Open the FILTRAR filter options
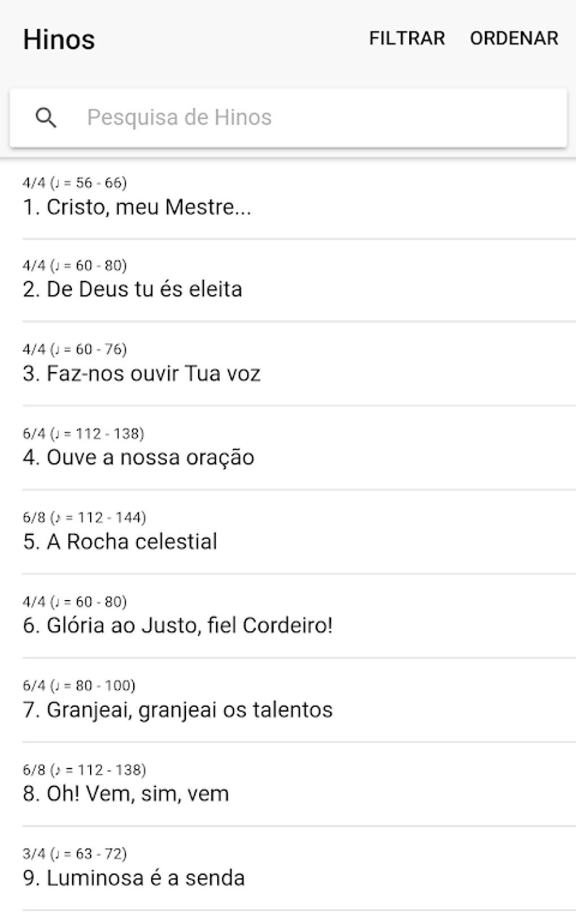Screen dimensions: 576x924 click(407, 38)
